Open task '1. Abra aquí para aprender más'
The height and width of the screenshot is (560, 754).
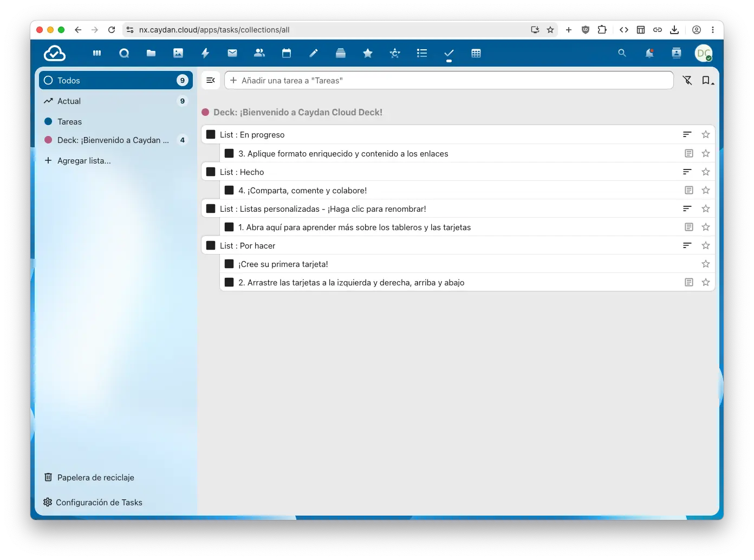(x=355, y=227)
